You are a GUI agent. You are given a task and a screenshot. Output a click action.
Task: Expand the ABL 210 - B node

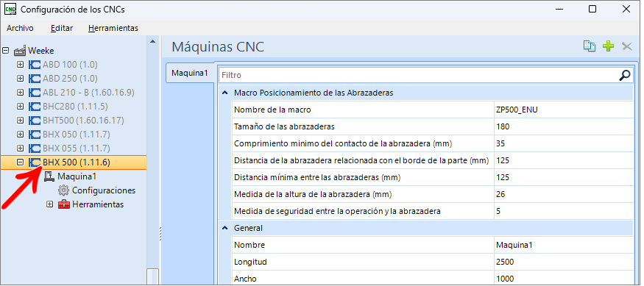[20, 93]
